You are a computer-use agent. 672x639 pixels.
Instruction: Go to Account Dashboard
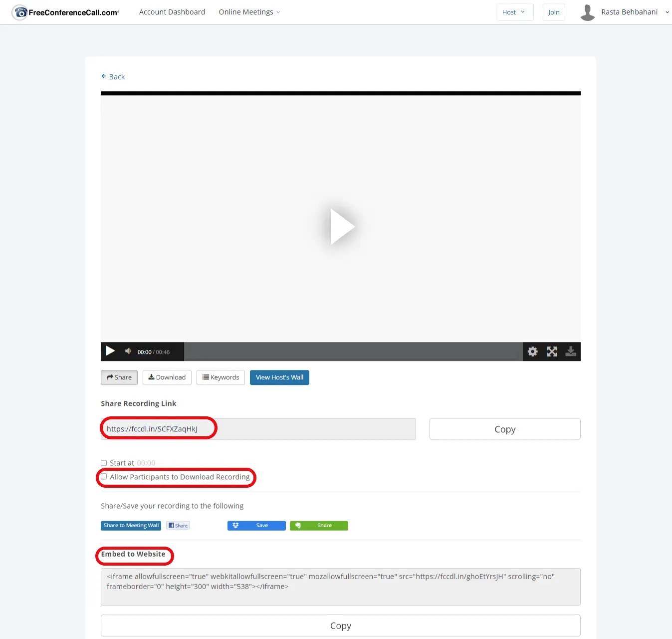point(172,11)
